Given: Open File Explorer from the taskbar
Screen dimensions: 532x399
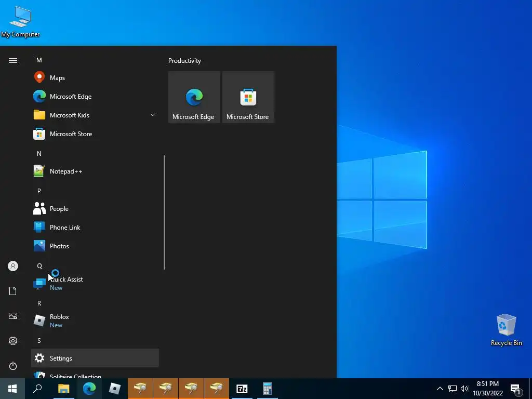Looking at the screenshot, I should pyautogui.click(x=63, y=389).
